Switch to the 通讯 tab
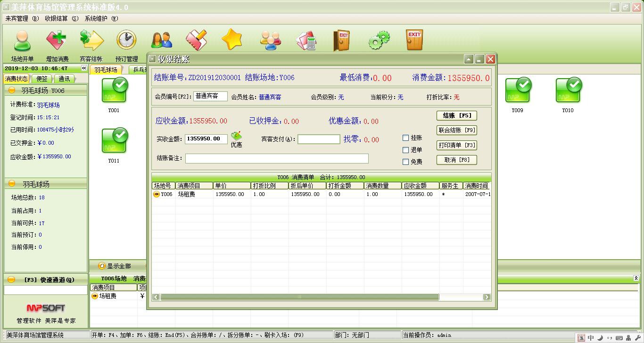 click(x=64, y=79)
